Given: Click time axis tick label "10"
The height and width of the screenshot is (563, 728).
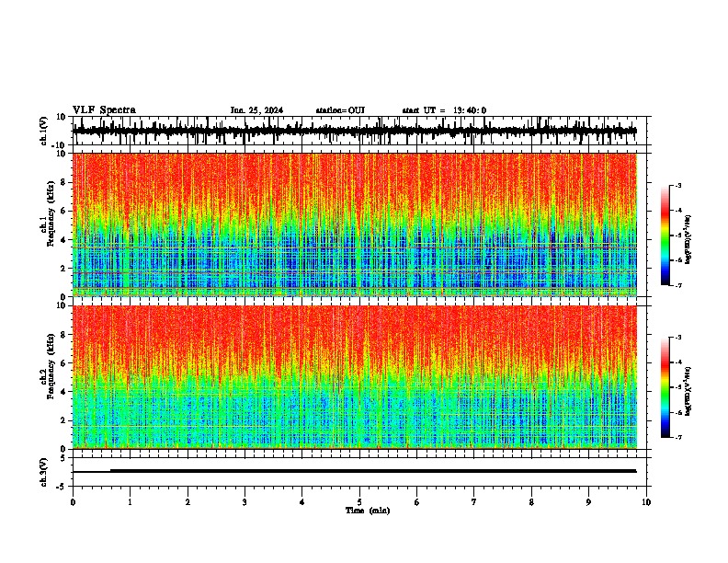Looking at the screenshot, I should [646, 502].
